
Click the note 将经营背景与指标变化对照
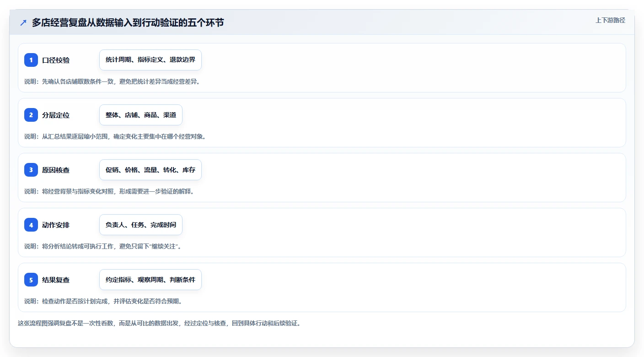109,191
